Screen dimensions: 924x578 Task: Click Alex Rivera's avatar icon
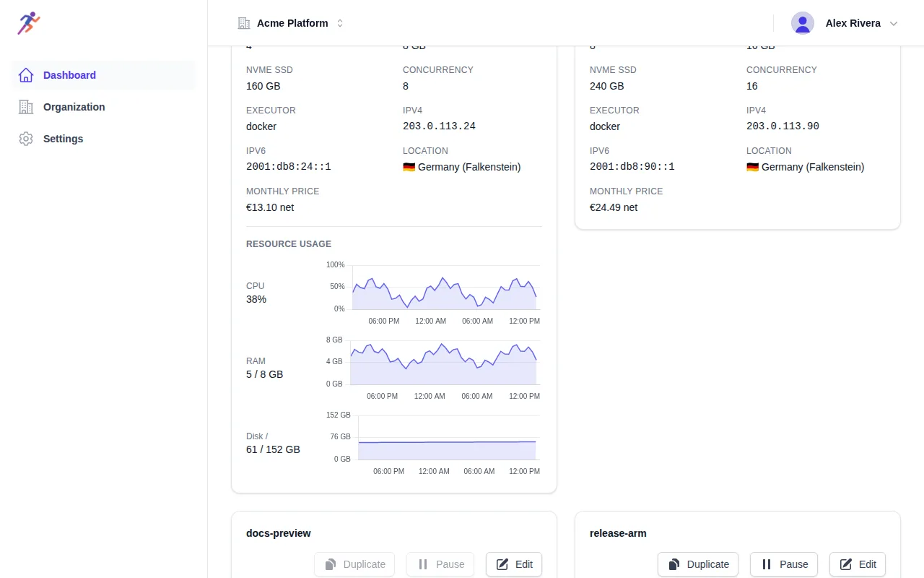coord(803,23)
